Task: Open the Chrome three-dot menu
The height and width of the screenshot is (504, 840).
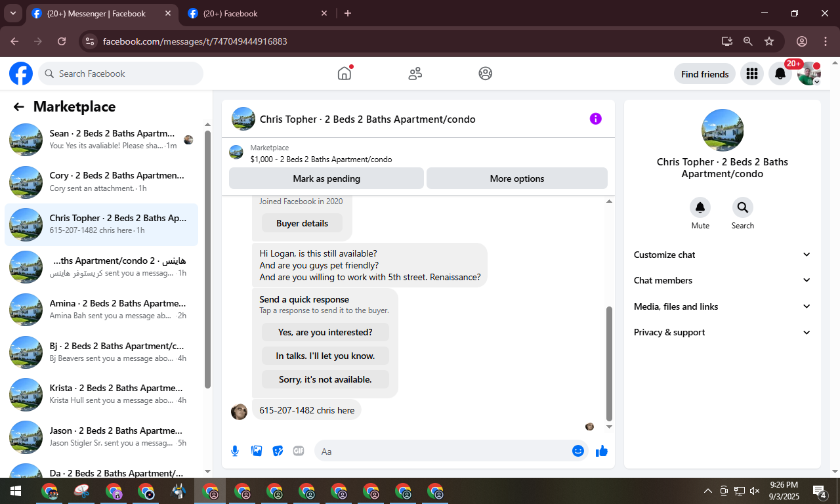Action: [826, 41]
